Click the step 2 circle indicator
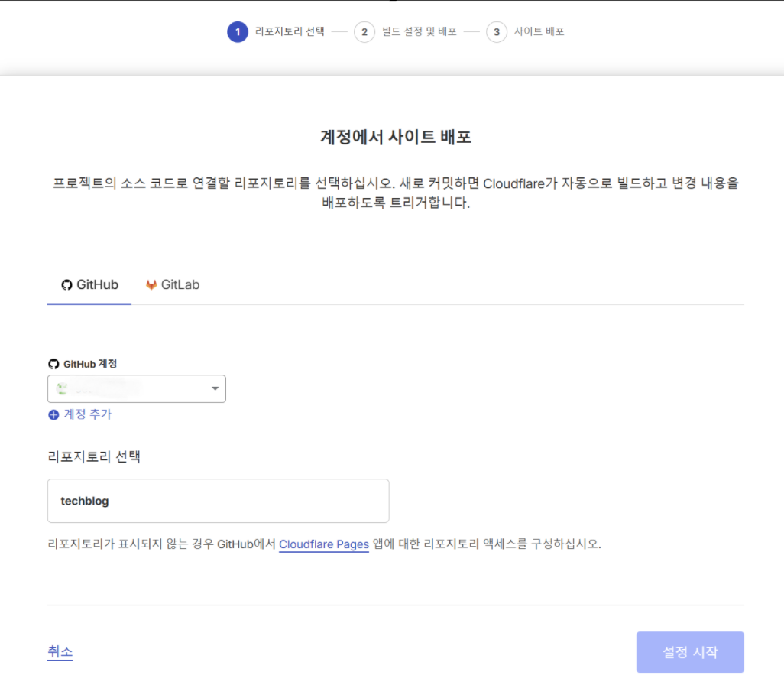This screenshot has width=784, height=685. click(x=364, y=32)
